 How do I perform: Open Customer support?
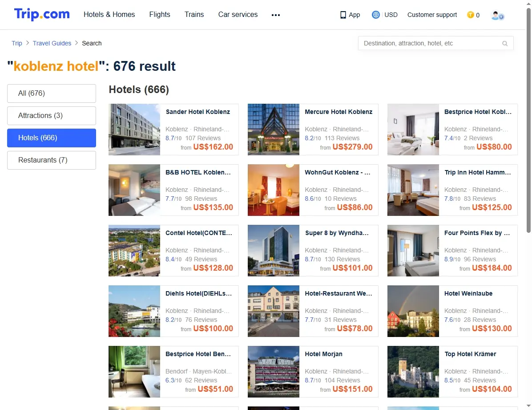pos(432,15)
